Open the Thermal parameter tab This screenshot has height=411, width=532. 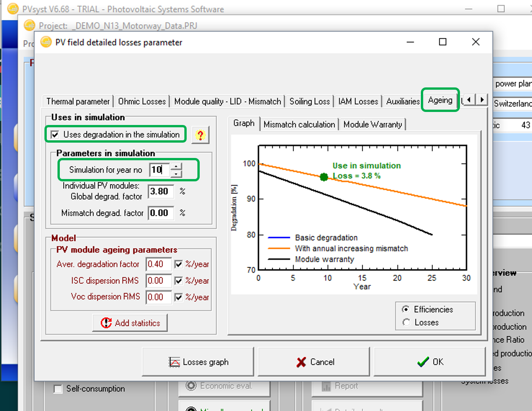(78, 101)
